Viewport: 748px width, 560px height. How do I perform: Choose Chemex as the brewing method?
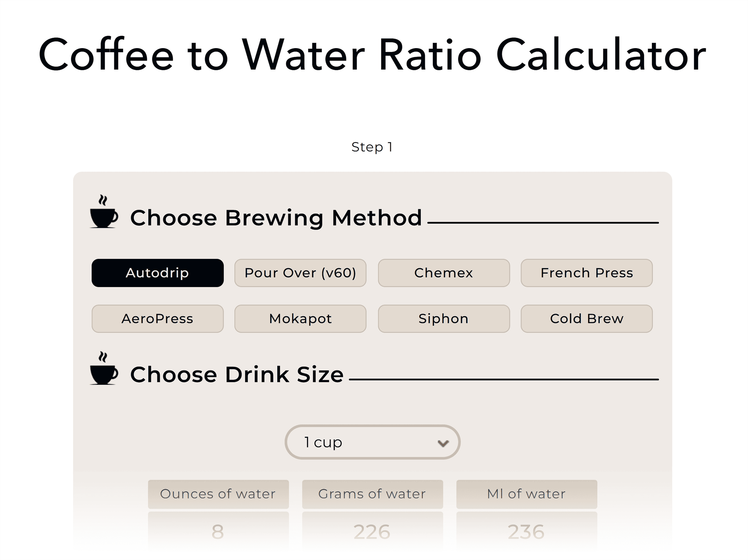443,273
